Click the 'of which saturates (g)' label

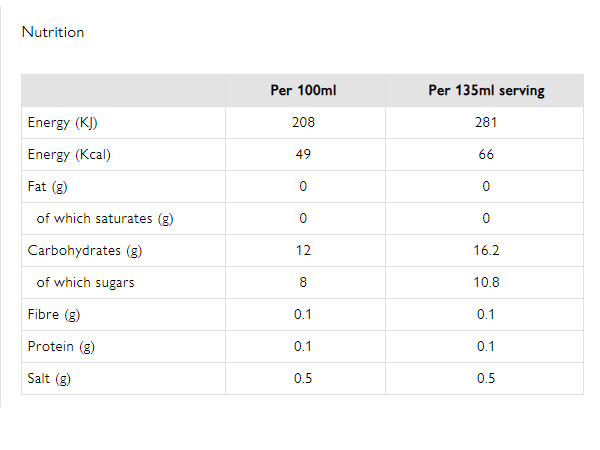104,219
